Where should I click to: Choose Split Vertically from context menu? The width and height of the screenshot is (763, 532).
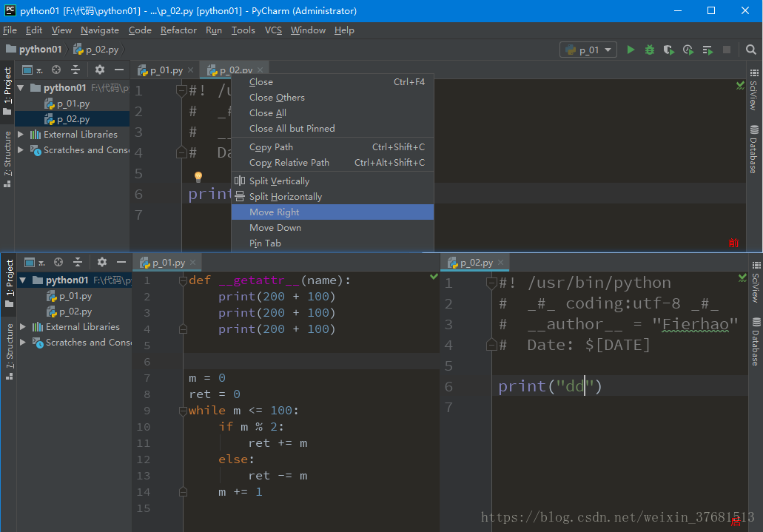[332, 181]
